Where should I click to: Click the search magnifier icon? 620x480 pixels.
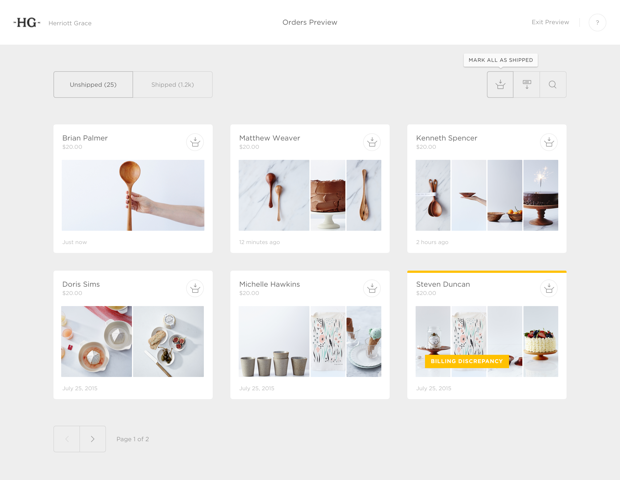(553, 85)
